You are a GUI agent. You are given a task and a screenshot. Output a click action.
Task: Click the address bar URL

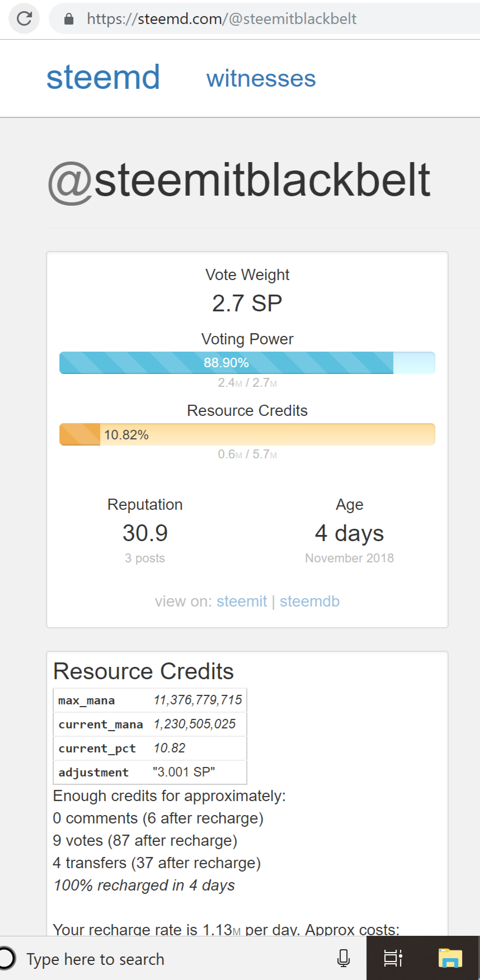click(222, 19)
